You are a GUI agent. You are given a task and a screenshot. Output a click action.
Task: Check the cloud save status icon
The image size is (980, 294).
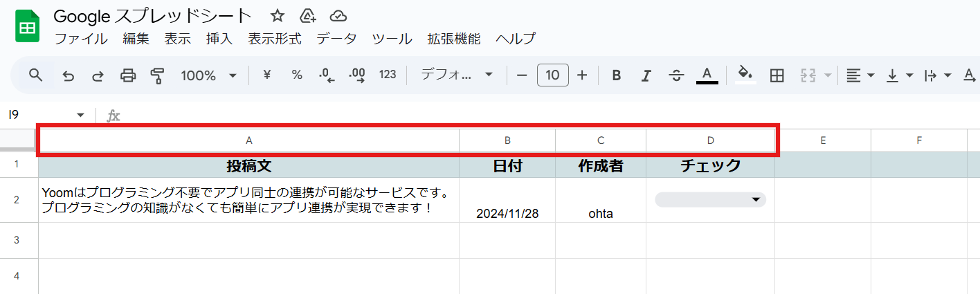[338, 16]
